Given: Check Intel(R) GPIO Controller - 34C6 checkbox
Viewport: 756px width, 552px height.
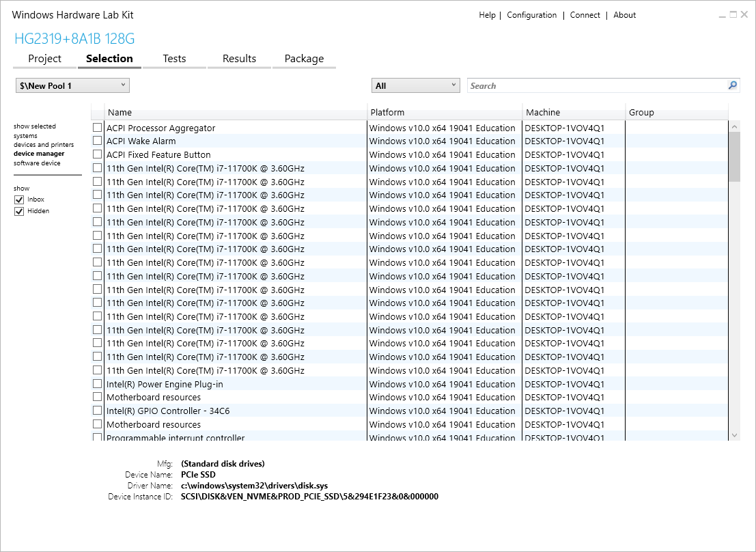Looking at the screenshot, I should 98,410.
